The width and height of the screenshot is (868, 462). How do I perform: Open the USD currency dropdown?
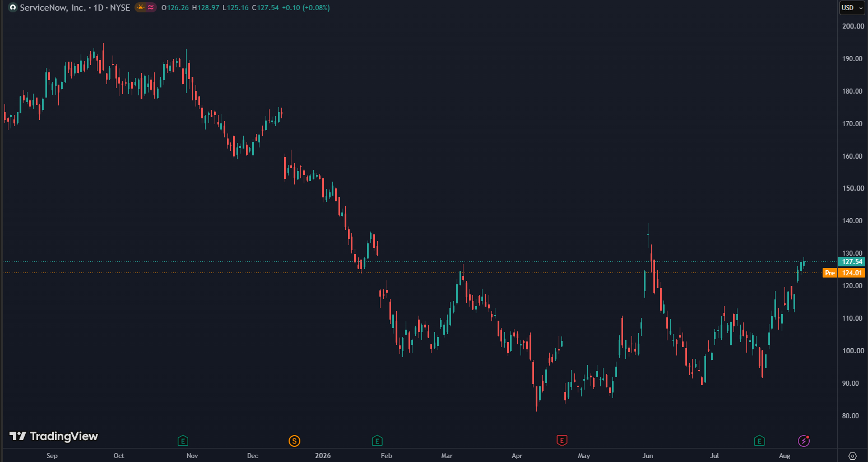tap(852, 8)
